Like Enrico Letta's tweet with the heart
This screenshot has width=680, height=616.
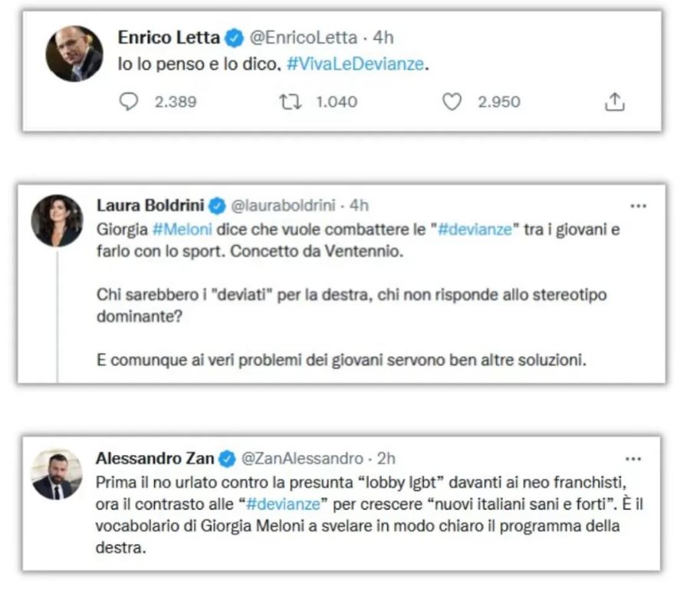click(452, 102)
